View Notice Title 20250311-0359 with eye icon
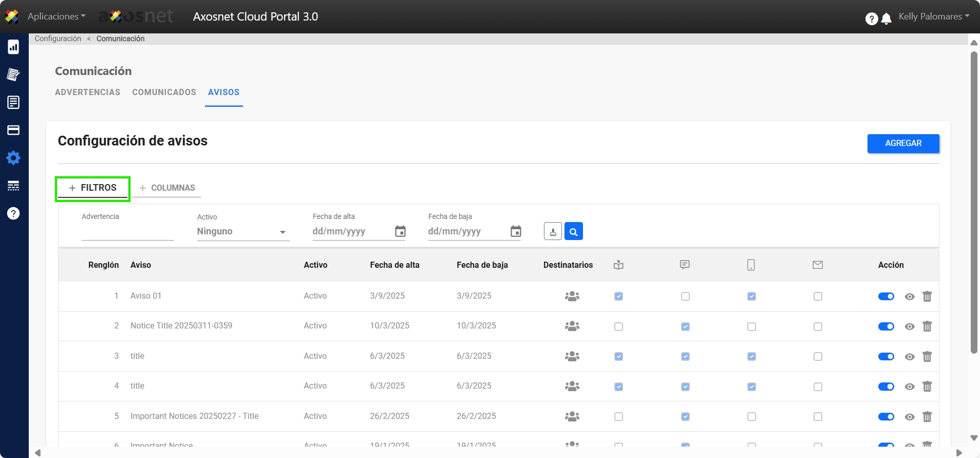Viewport: 980px width, 458px height. tap(909, 326)
